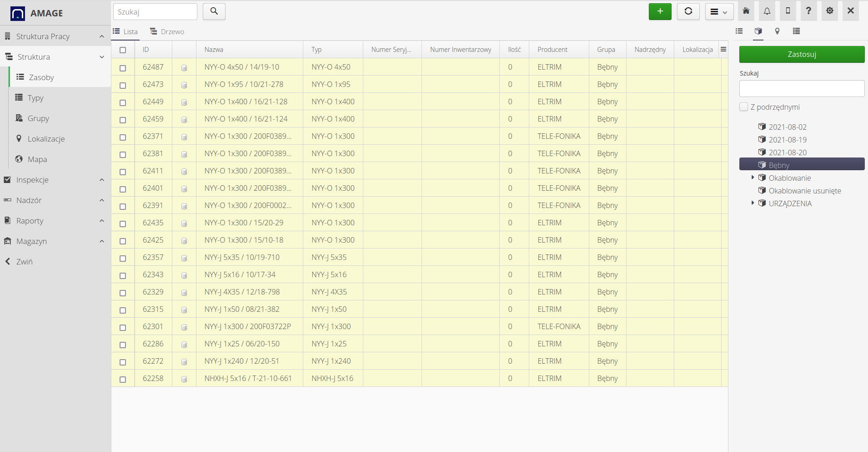Enable the 'Z podrzędnymi' checkbox

(744, 107)
